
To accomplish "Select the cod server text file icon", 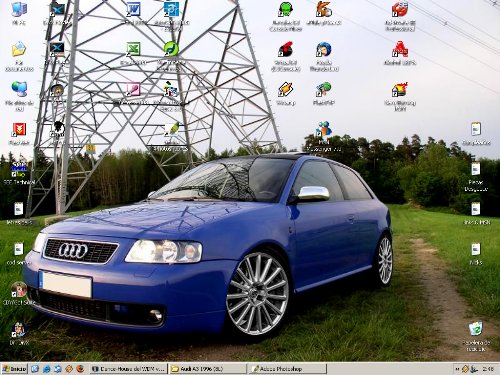I will pyautogui.click(x=19, y=249).
